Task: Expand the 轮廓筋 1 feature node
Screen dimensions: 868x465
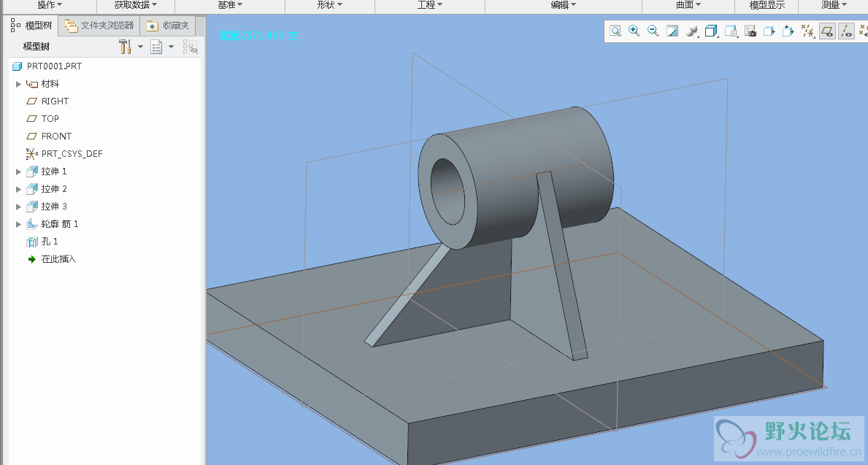Action: click(x=18, y=224)
